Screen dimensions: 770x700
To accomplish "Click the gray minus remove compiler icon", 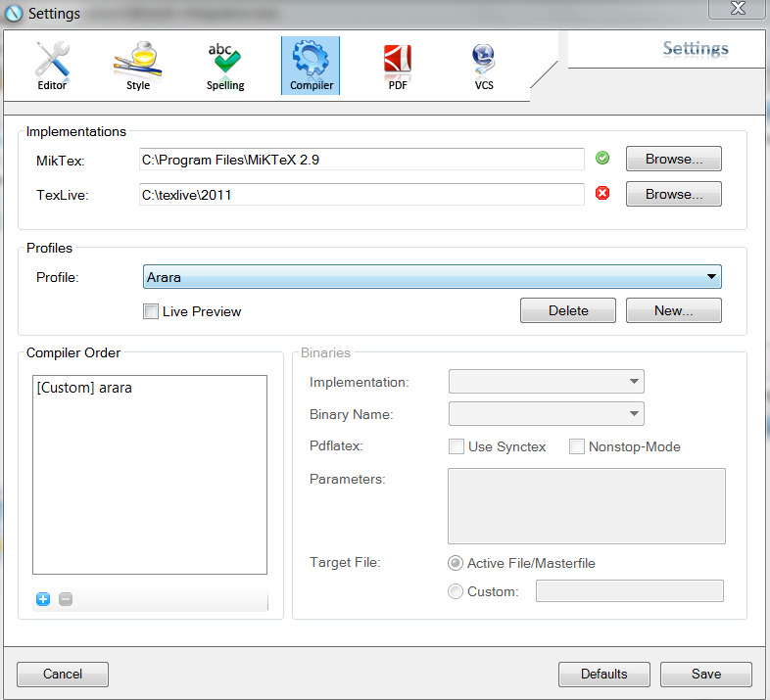I will pos(66,599).
